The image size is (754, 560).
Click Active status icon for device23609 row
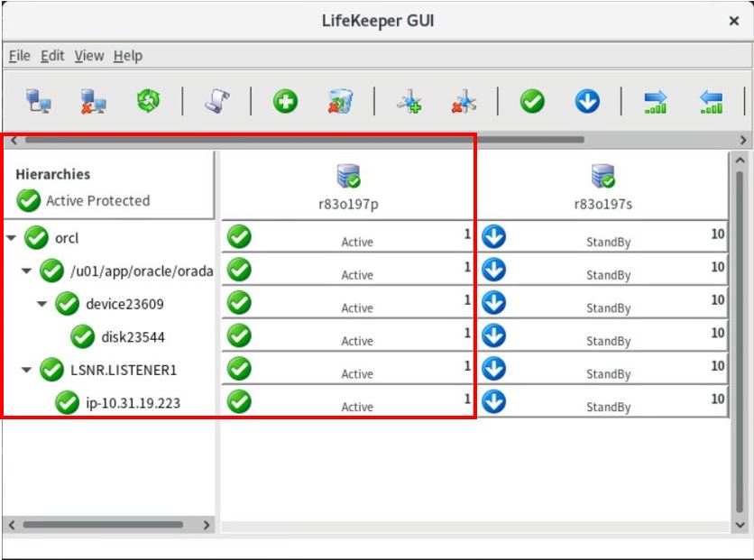click(239, 303)
